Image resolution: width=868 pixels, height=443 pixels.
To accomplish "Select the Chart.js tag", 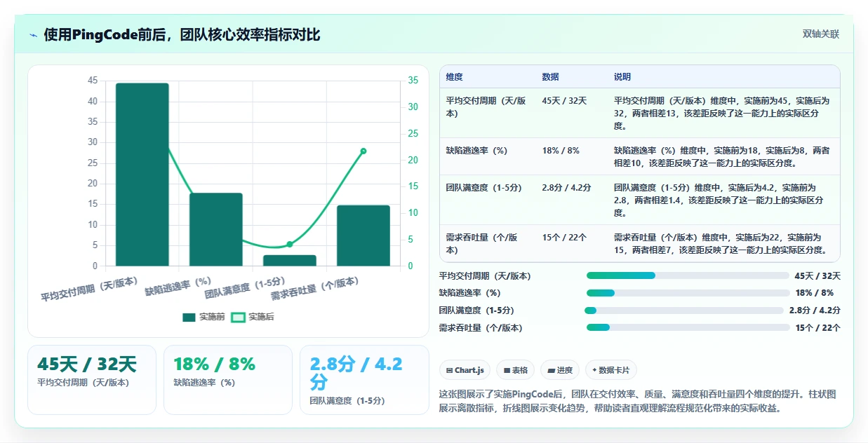I will click(x=465, y=370).
